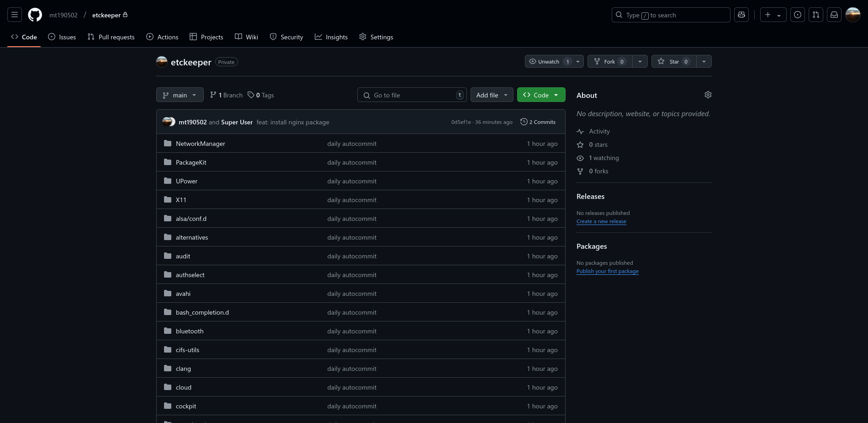Open the commit message feat: install nginx package
Image resolution: width=868 pixels, height=423 pixels.
pos(293,122)
